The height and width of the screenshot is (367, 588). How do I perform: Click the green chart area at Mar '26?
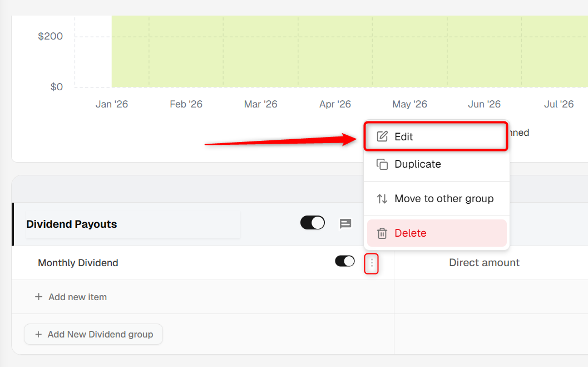[261, 51]
